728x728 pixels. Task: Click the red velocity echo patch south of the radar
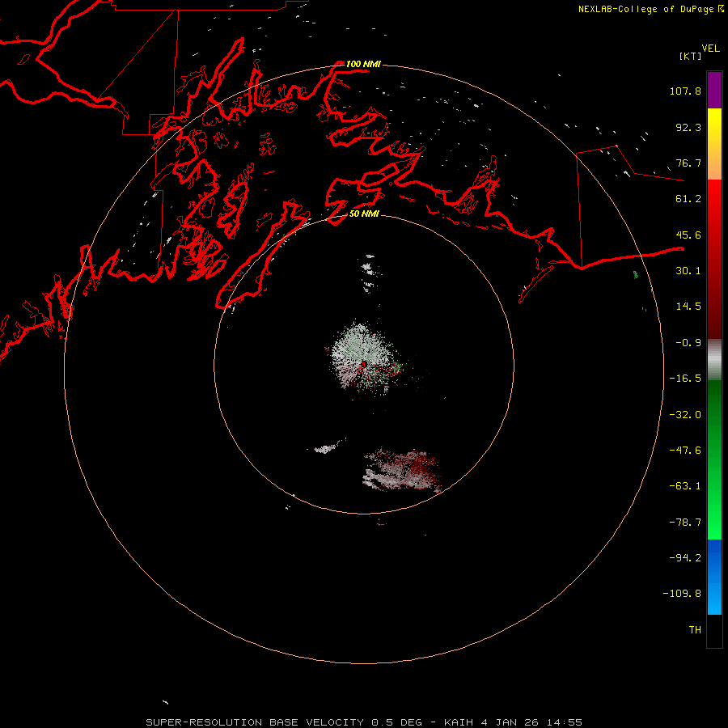tap(403, 471)
